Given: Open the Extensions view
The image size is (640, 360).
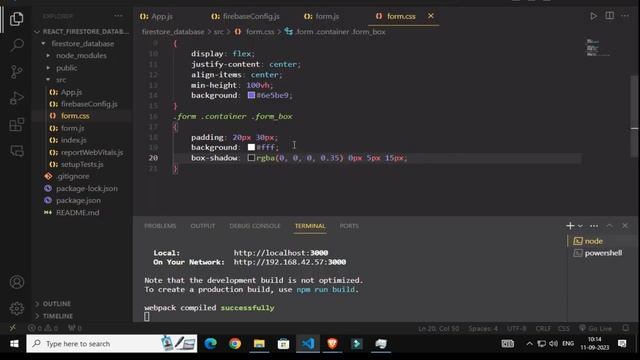Looking at the screenshot, I should pos(16,125).
